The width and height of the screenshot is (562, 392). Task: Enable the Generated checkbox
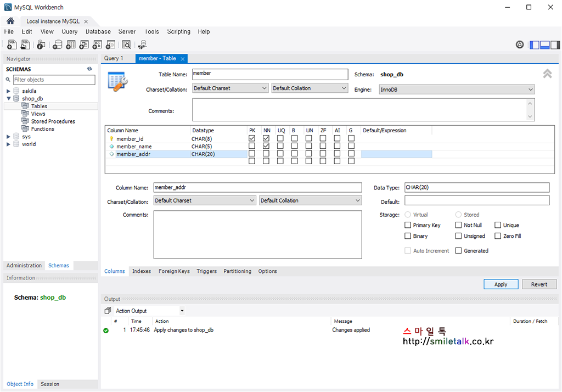point(458,250)
